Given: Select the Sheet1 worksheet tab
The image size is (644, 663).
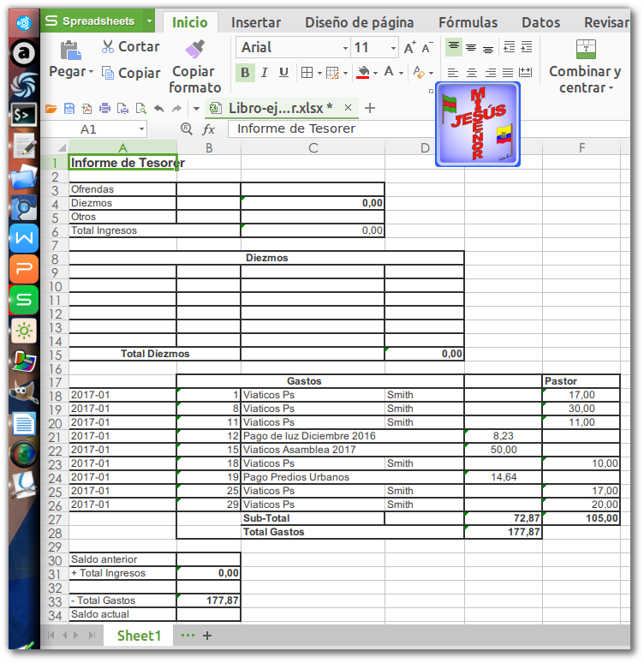Looking at the screenshot, I should point(139,636).
